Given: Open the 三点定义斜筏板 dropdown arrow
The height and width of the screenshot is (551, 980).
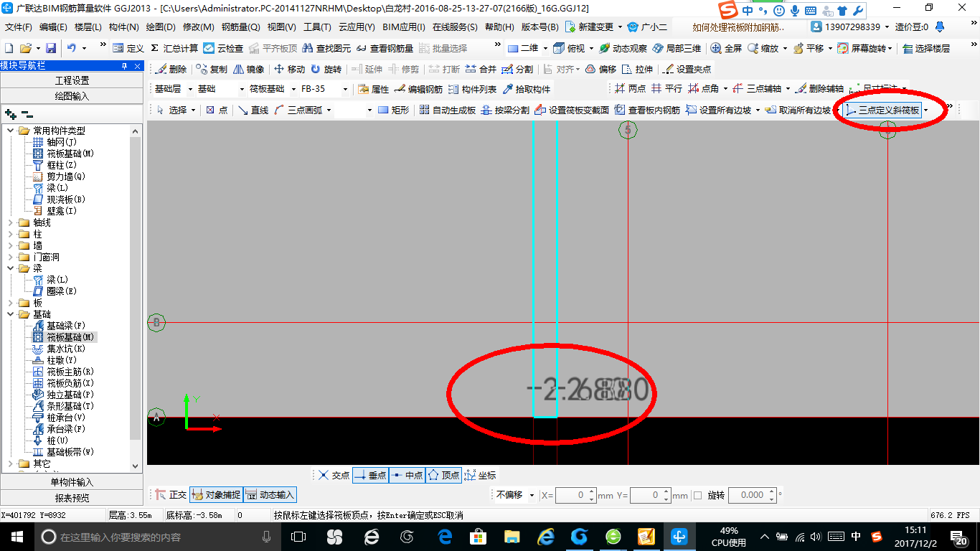Looking at the screenshot, I should point(926,110).
